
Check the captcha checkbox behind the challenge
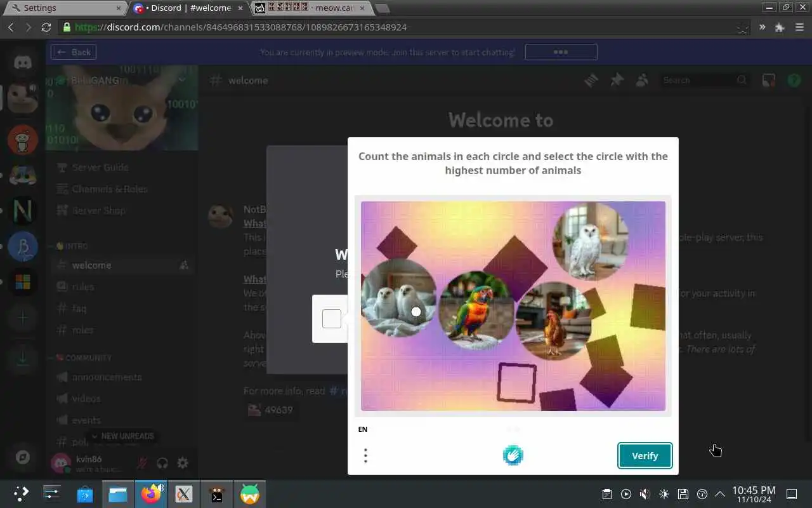click(332, 318)
